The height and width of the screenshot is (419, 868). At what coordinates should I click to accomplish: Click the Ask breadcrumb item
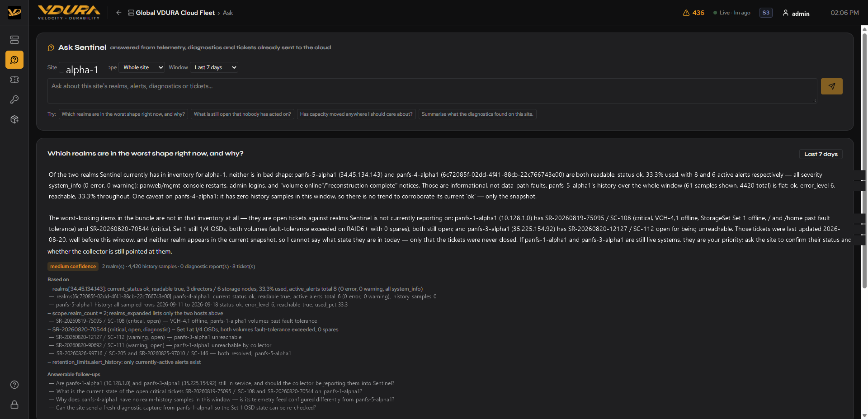click(228, 13)
